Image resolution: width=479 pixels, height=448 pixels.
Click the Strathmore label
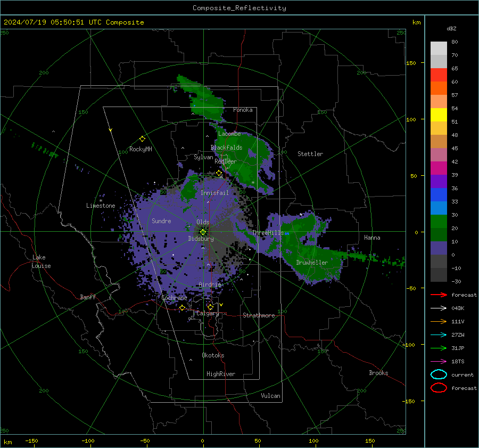[259, 315]
